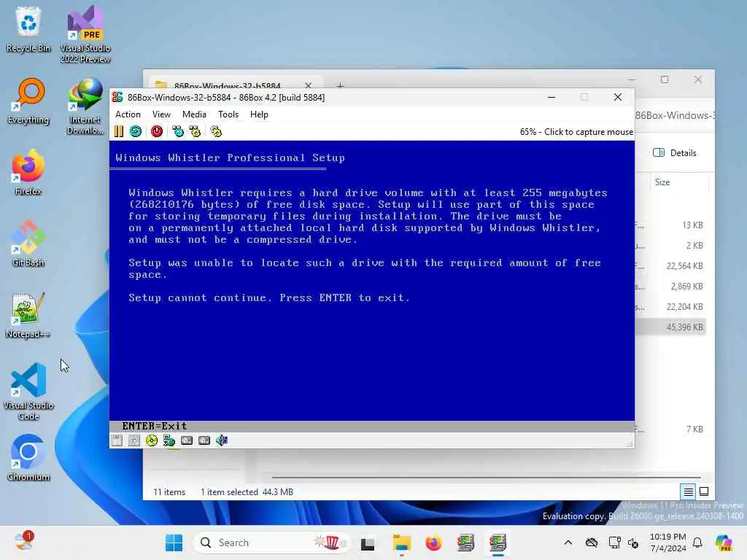Screen dimensions: 747x560
Task: Open the Help menu
Action: point(259,114)
